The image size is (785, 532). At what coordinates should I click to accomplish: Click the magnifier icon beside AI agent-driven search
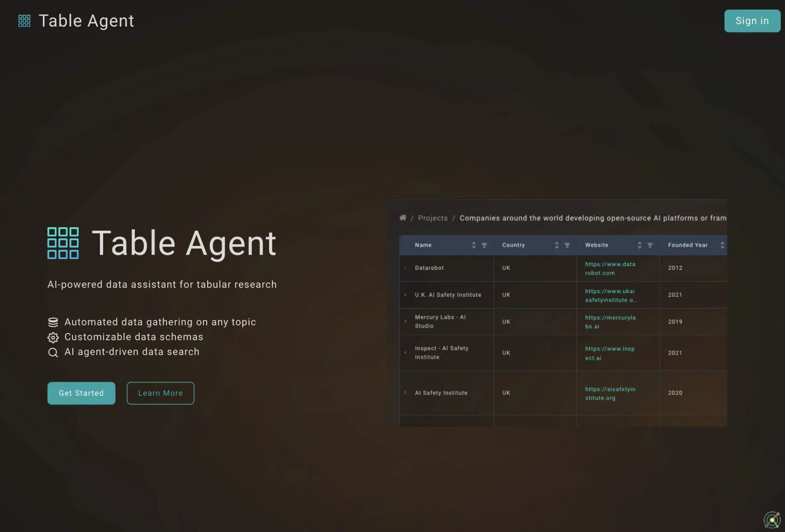click(x=53, y=352)
